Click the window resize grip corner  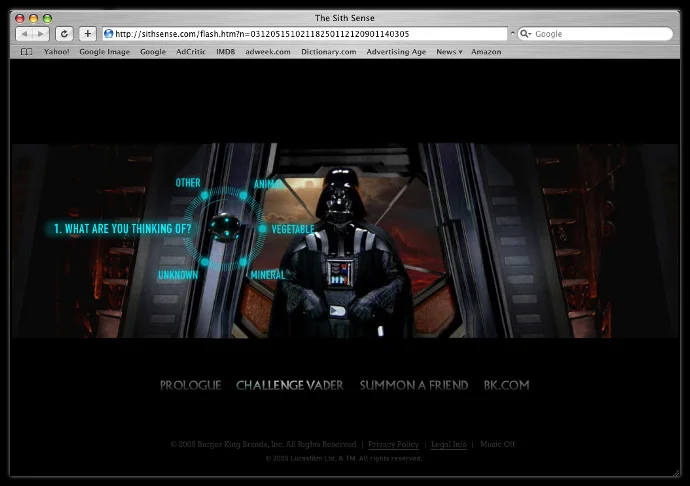click(676, 473)
